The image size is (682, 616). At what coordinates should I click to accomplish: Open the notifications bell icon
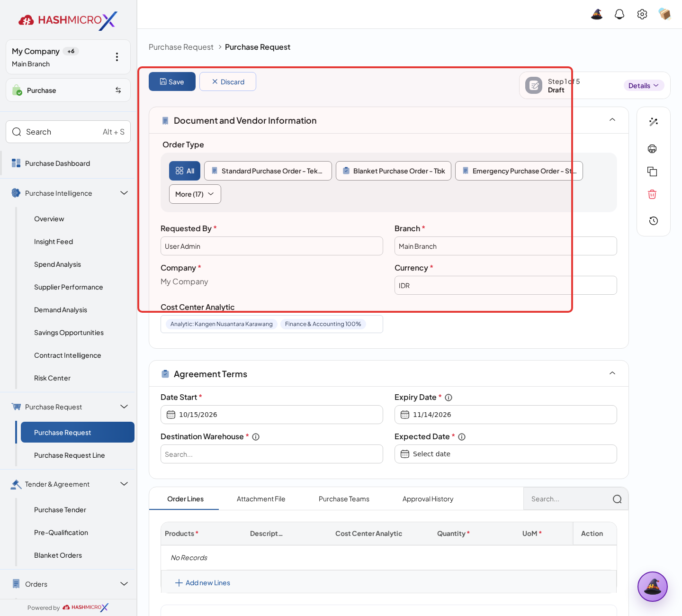tap(619, 14)
